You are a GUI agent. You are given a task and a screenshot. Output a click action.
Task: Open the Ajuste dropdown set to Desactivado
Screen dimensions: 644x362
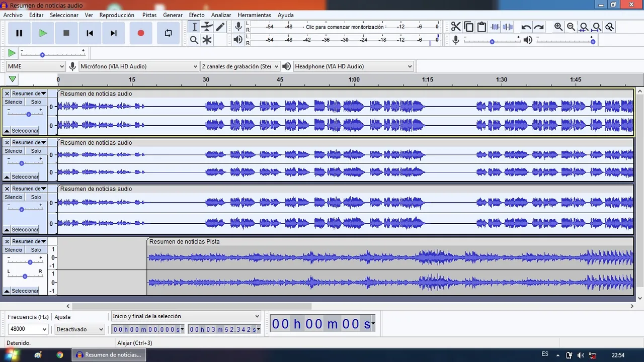pos(80,329)
